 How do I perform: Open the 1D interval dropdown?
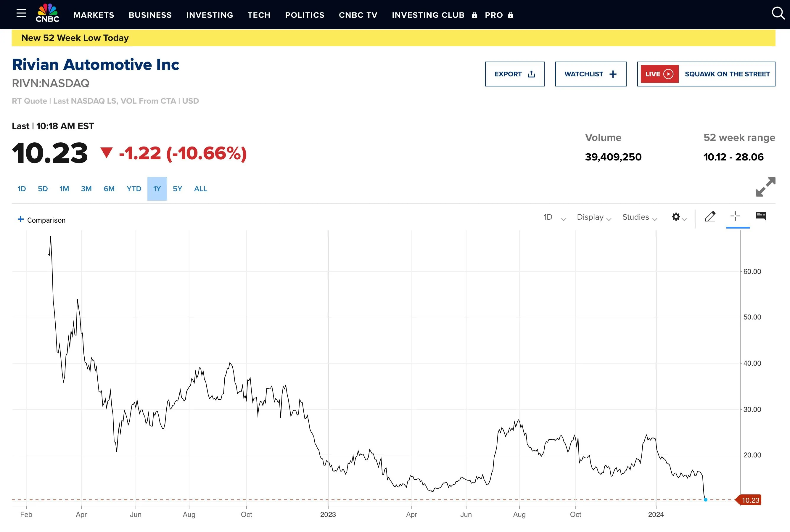click(x=555, y=217)
